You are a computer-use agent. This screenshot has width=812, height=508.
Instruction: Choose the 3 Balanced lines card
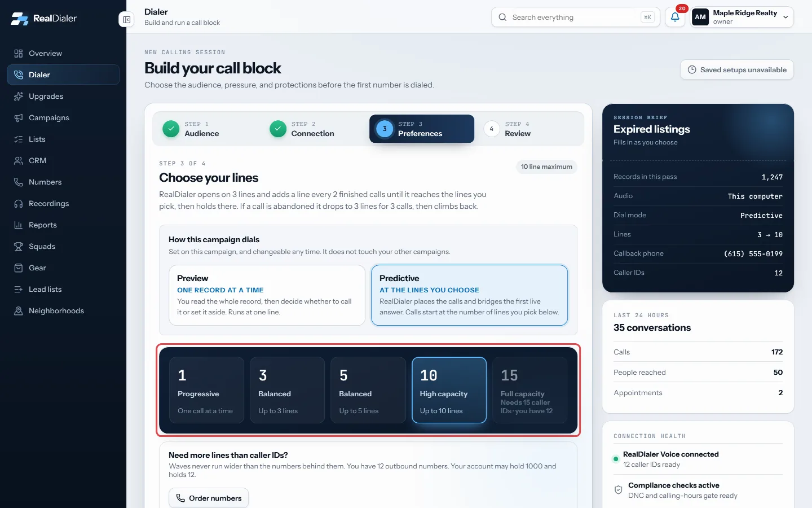tap(287, 390)
